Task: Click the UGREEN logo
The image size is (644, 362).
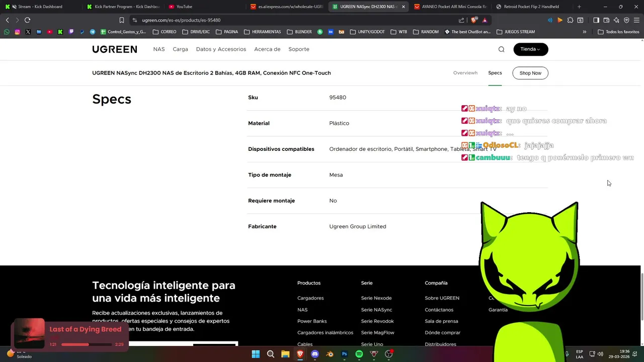Action: click(114, 49)
